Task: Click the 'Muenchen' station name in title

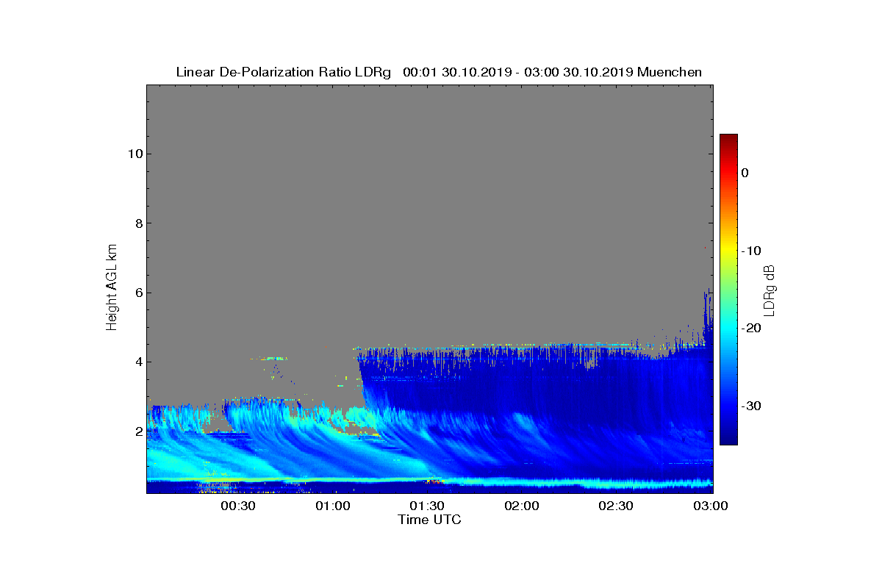Action: [670, 72]
